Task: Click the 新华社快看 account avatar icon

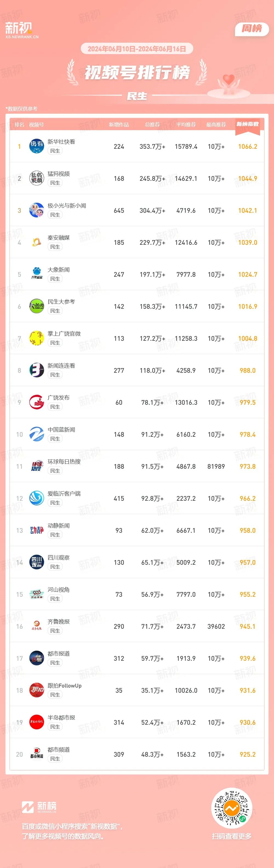Action: coord(36,146)
